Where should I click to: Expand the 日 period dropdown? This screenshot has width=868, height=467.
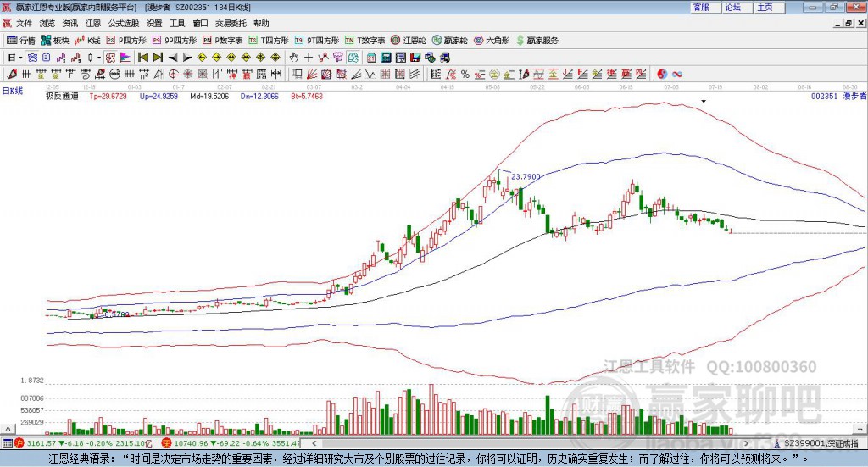[x=20, y=58]
